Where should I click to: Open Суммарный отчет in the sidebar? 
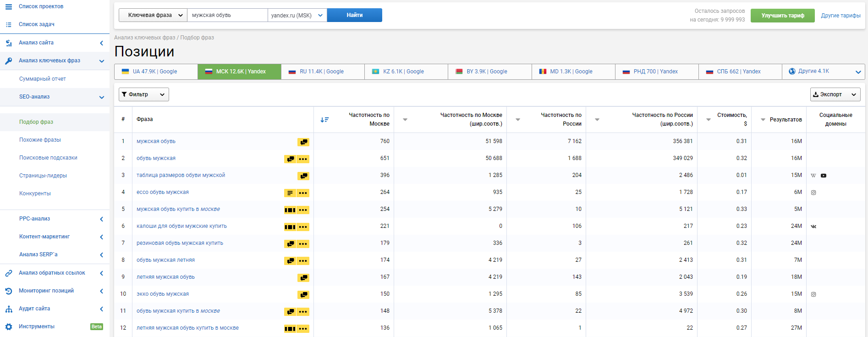[x=43, y=79]
